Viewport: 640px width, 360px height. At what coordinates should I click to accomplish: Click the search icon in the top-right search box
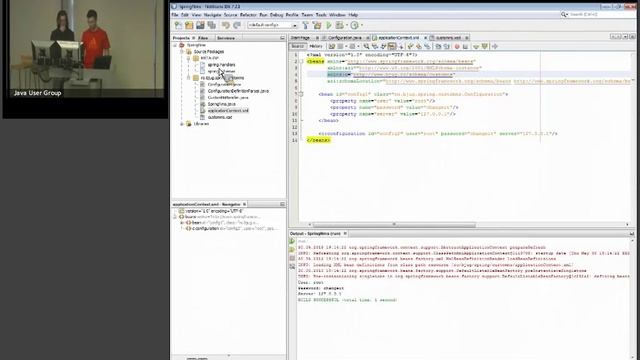coord(564,14)
